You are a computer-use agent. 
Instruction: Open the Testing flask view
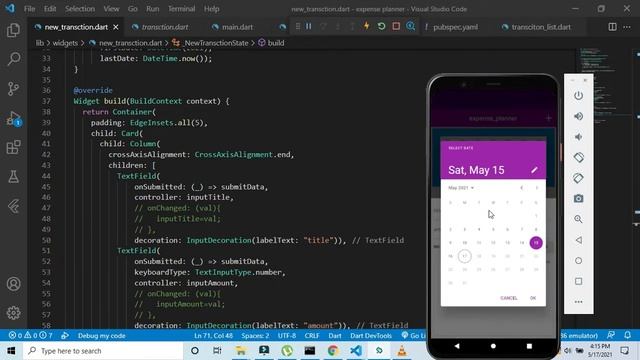(x=13, y=177)
